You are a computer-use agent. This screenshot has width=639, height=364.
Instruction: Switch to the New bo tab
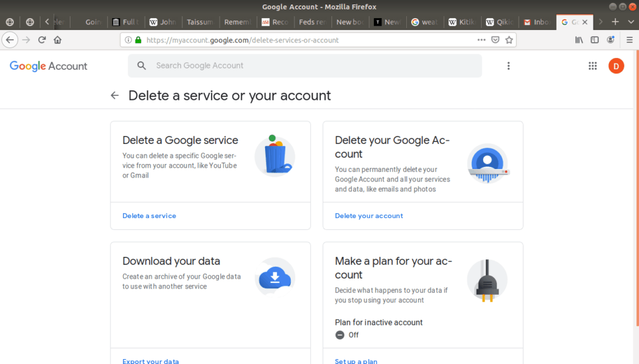coord(349,22)
